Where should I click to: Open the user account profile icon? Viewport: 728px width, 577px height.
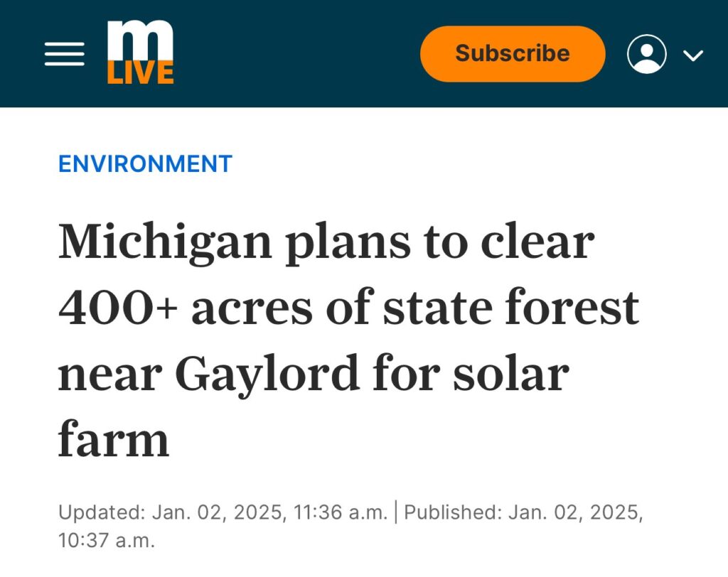[647, 54]
